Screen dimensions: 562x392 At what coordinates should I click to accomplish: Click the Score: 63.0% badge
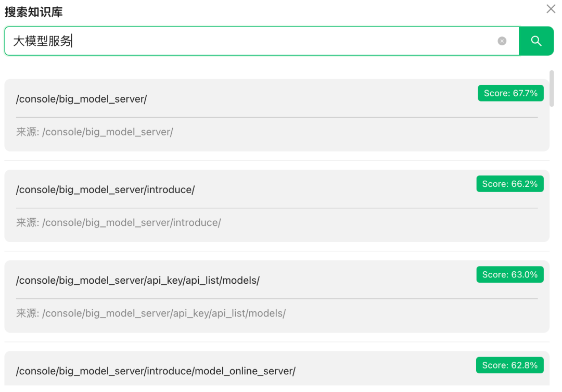pos(510,274)
